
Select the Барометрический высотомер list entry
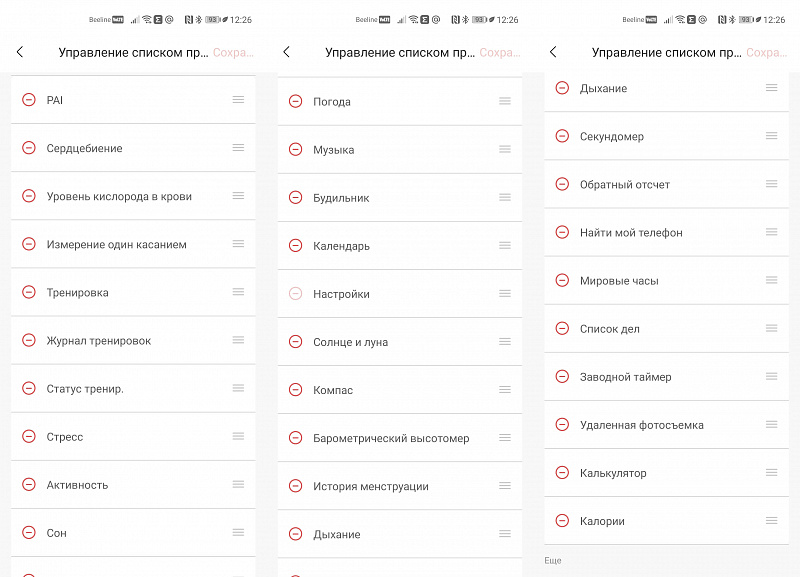coord(391,438)
